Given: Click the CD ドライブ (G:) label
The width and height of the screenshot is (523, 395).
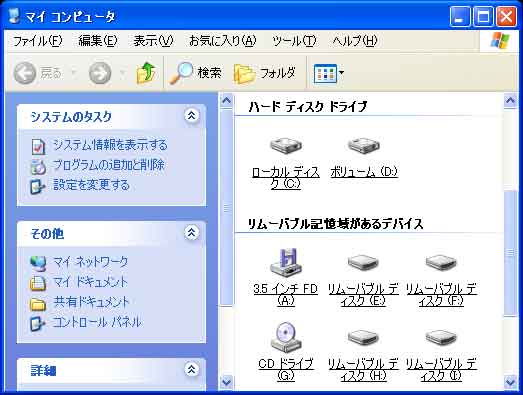Looking at the screenshot, I should coord(286,369).
